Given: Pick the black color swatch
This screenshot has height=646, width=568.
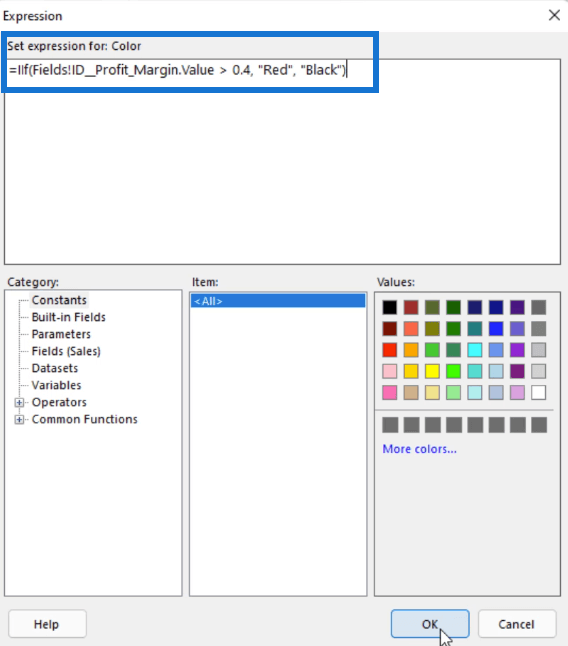Looking at the screenshot, I should tap(389, 307).
